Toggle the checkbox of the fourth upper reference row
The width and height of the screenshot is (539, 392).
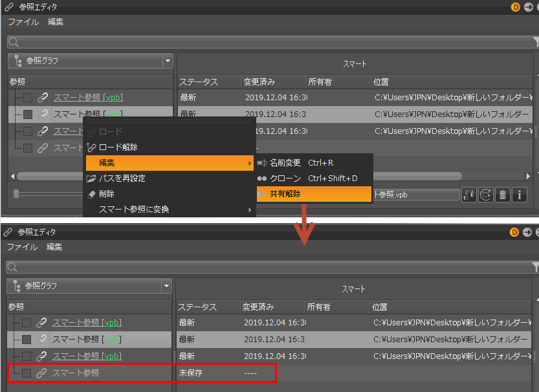tap(28, 147)
